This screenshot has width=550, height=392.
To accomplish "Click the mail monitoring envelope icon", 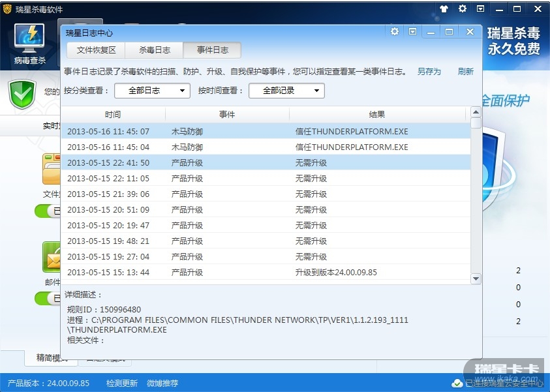I will coord(51,257).
